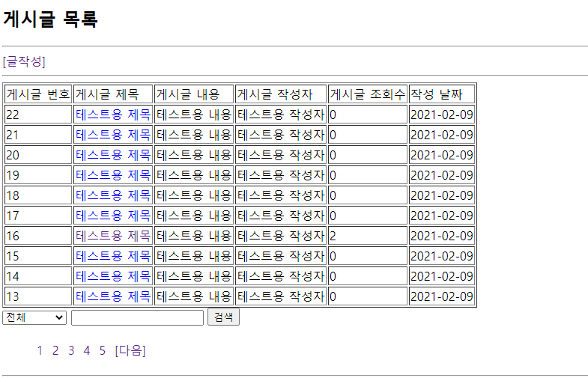Select the 게시글 작성자 column header
Image resolution: width=588 pixels, height=378 pixels.
point(281,94)
